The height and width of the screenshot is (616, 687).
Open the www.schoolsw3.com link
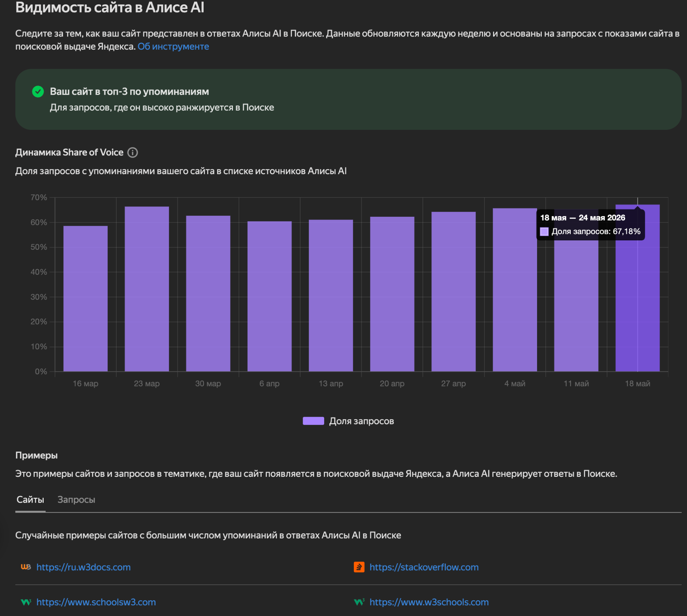click(96, 602)
